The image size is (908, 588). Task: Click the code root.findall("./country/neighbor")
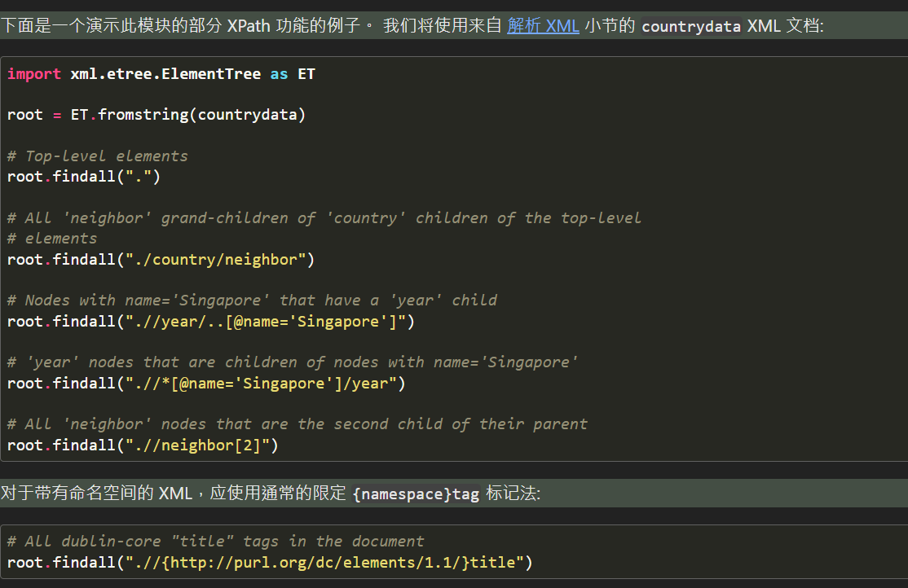[x=161, y=259]
